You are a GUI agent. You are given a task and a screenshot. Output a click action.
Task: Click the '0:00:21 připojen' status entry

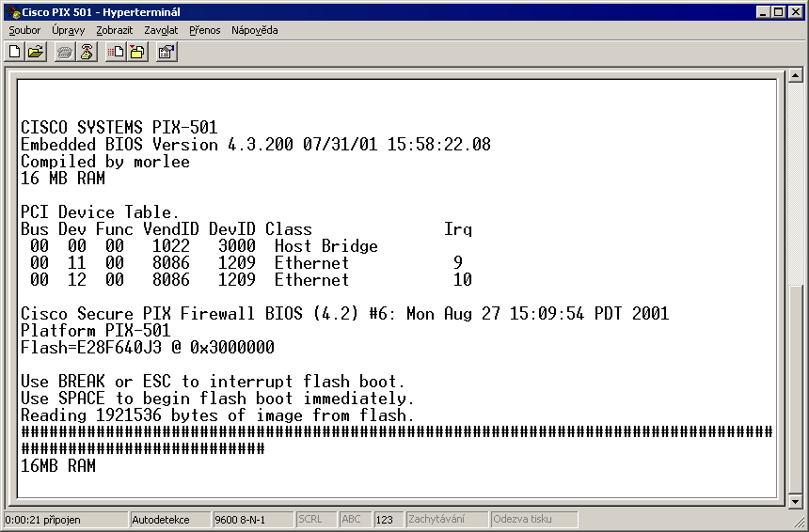(66, 520)
